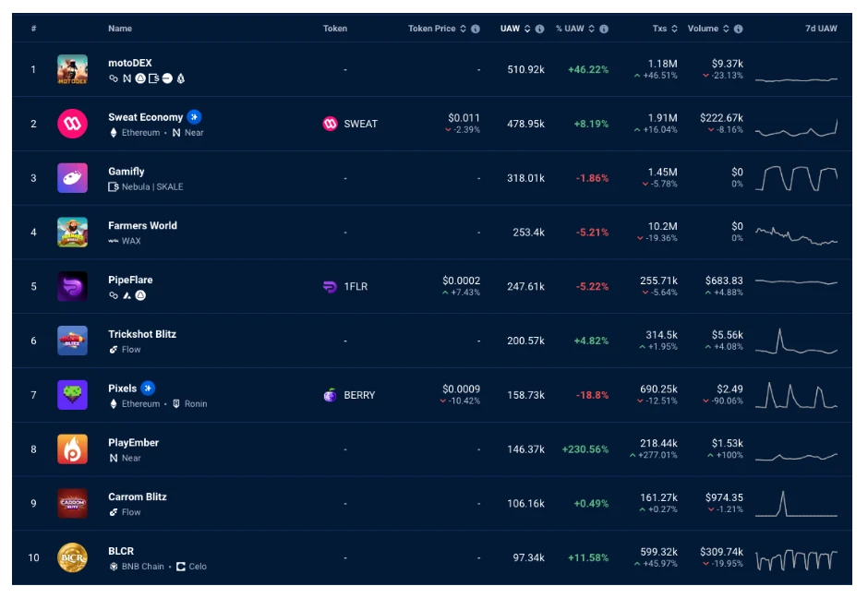This screenshot has width=868, height=598.
Task: Click the WAX chain label under Farmers World
Action: pos(131,241)
